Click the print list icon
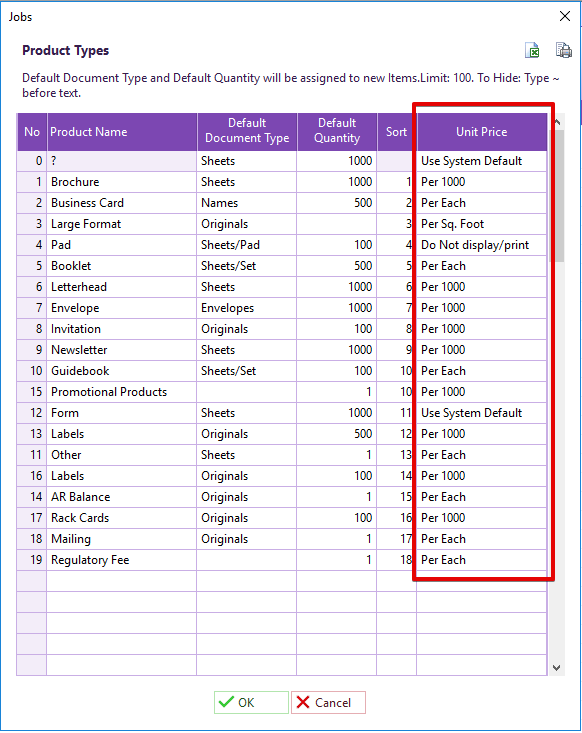Screen dimensions: 582x733 coord(563,50)
